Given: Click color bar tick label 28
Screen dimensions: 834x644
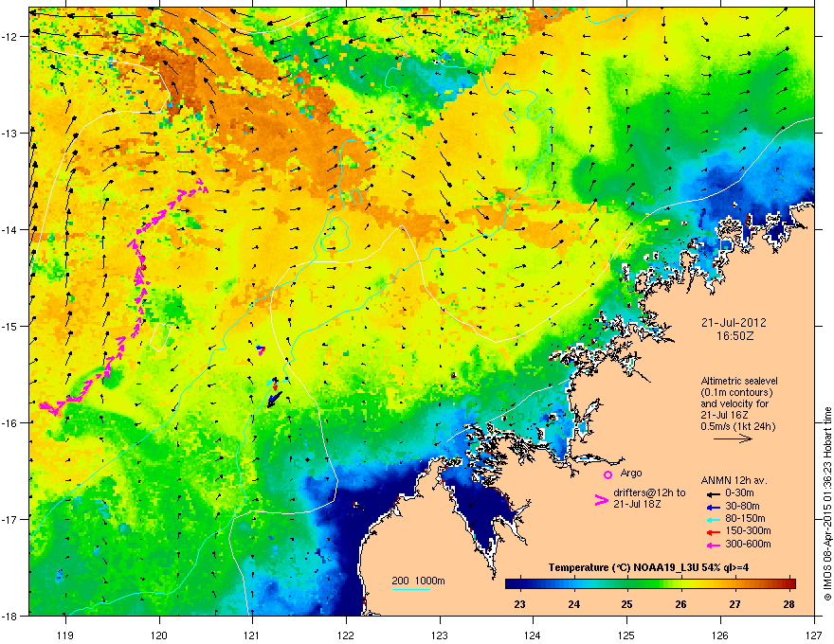Looking at the screenshot, I should pyautogui.click(x=789, y=604).
